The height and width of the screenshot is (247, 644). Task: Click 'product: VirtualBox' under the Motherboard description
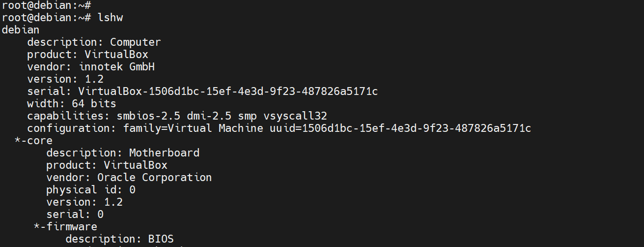[107, 165]
